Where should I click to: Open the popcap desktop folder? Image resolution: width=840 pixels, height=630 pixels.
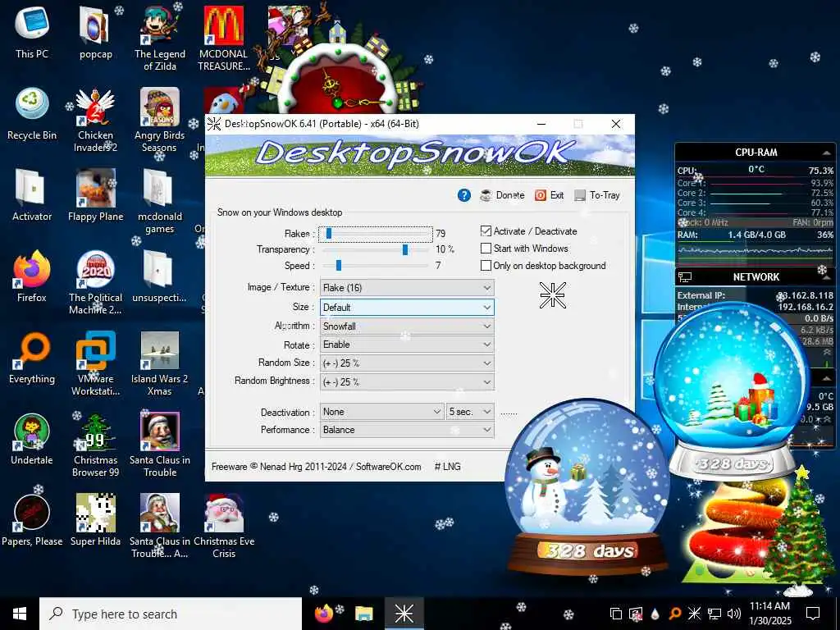(95, 32)
